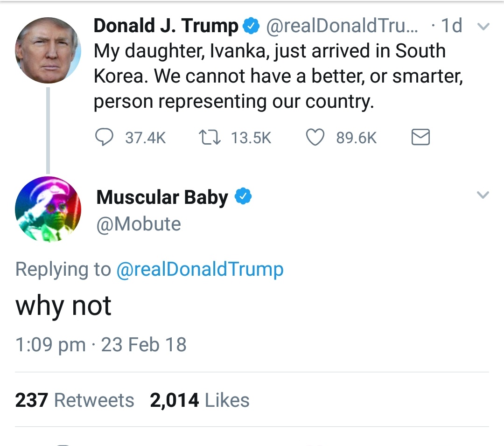View the 237 Retweets list

click(75, 400)
